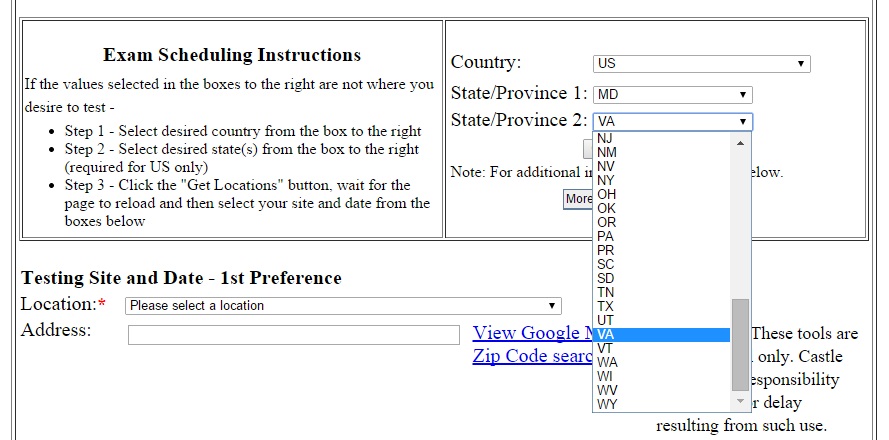Open the Zip Code search link
889x440 pixels.
click(532, 356)
